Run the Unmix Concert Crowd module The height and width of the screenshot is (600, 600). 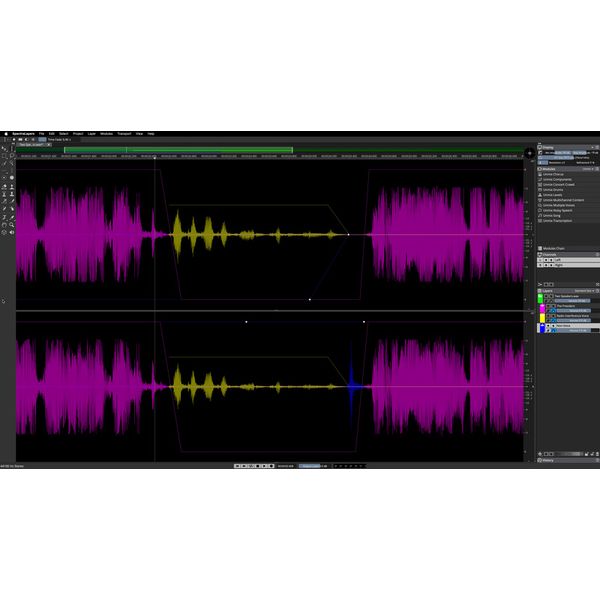(x=559, y=184)
